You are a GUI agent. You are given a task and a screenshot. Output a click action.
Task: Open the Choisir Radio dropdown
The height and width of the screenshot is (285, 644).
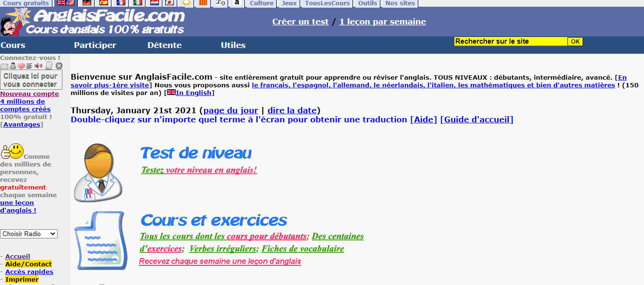(29, 234)
